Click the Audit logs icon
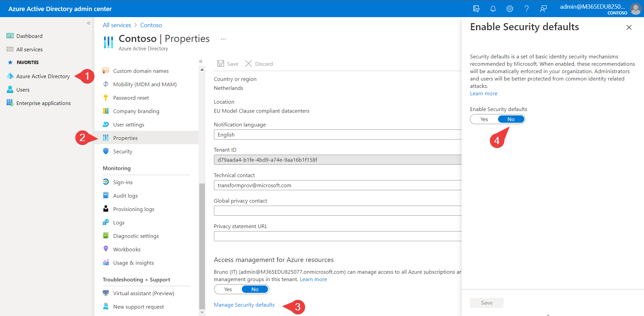The image size is (644, 316). [x=106, y=195]
